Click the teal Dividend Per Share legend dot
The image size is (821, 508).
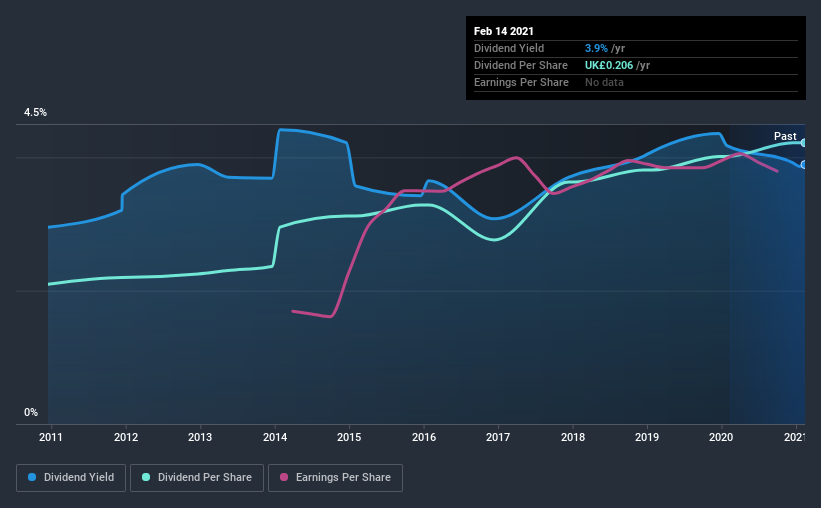pyautogui.click(x=146, y=477)
